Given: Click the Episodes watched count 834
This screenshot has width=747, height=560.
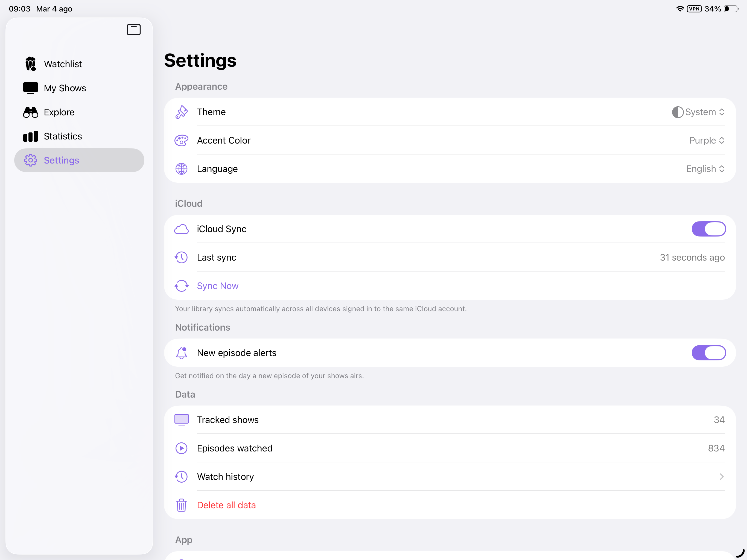Looking at the screenshot, I should [x=716, y=448].
